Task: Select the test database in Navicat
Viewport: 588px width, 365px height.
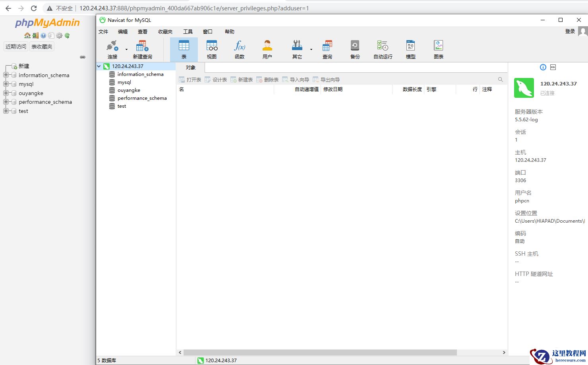Action: click(x=122, y=106)
